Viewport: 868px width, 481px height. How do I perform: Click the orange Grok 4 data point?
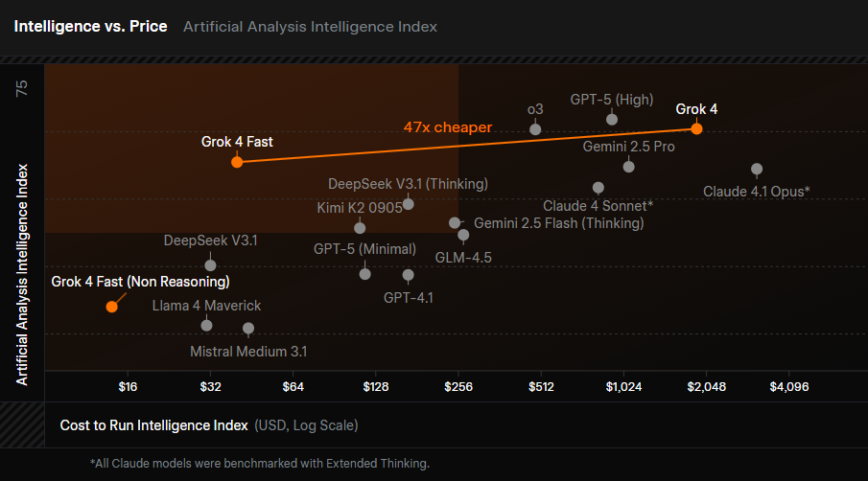[x=697, y=128]
